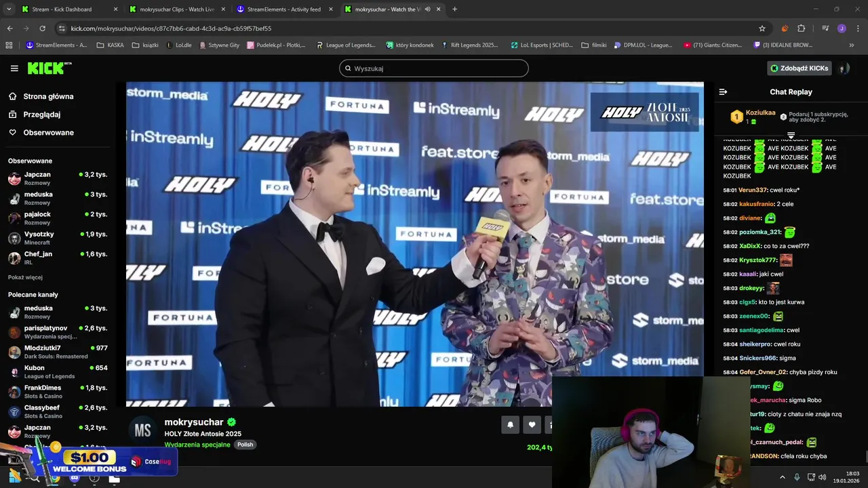Open DPM.LOL bookmark
This screenshot has width=868, height=488.
[643, 45]
